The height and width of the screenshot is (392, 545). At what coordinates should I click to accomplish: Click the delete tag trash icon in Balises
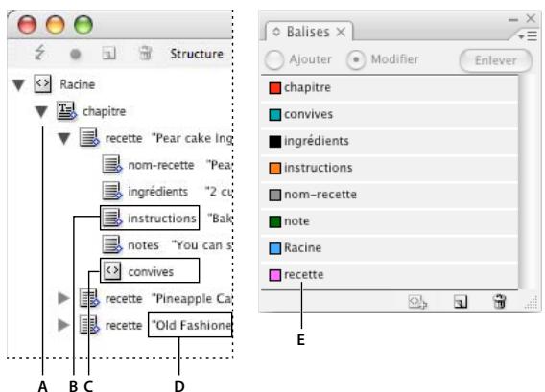(500, 301)
